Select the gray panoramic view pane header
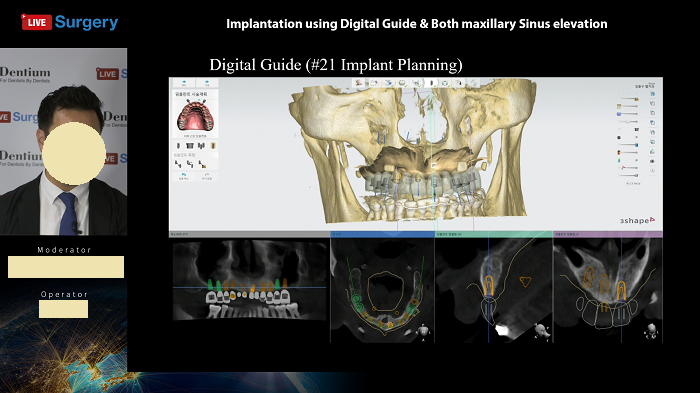700x393 pixels. click(x=250, y=234)
